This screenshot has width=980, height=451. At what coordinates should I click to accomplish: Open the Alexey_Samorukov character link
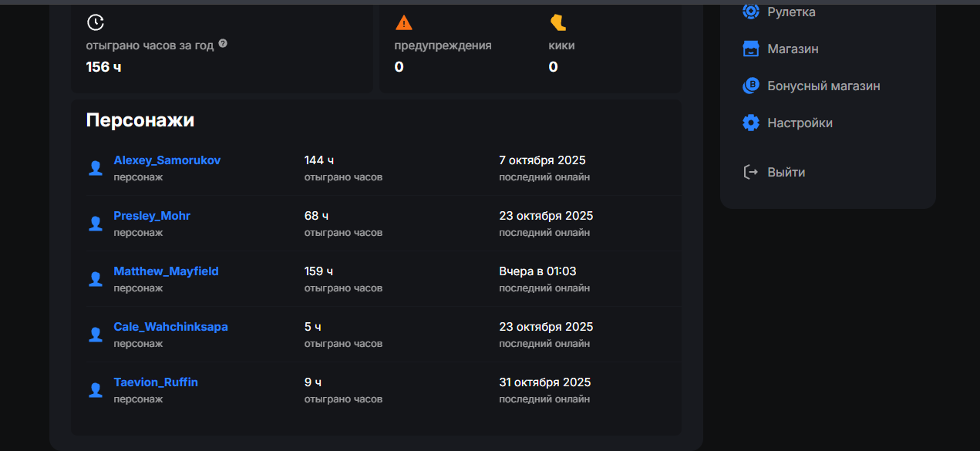pos(167,160)
